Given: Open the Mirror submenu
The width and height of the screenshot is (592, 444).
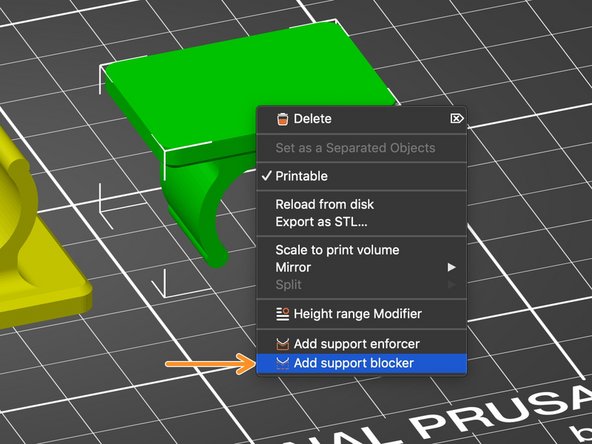Looking at the screenshot, I should point(362,267).
